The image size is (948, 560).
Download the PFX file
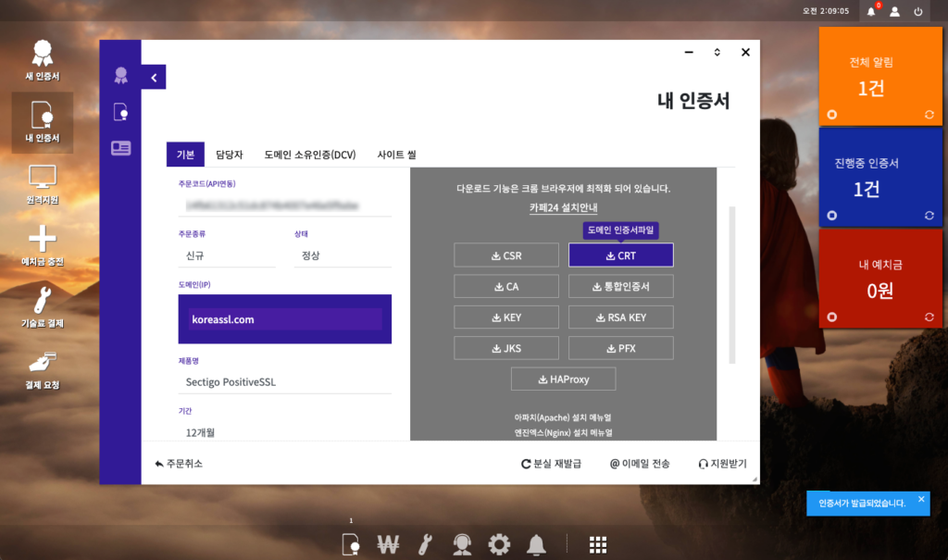tap(621, 348)
